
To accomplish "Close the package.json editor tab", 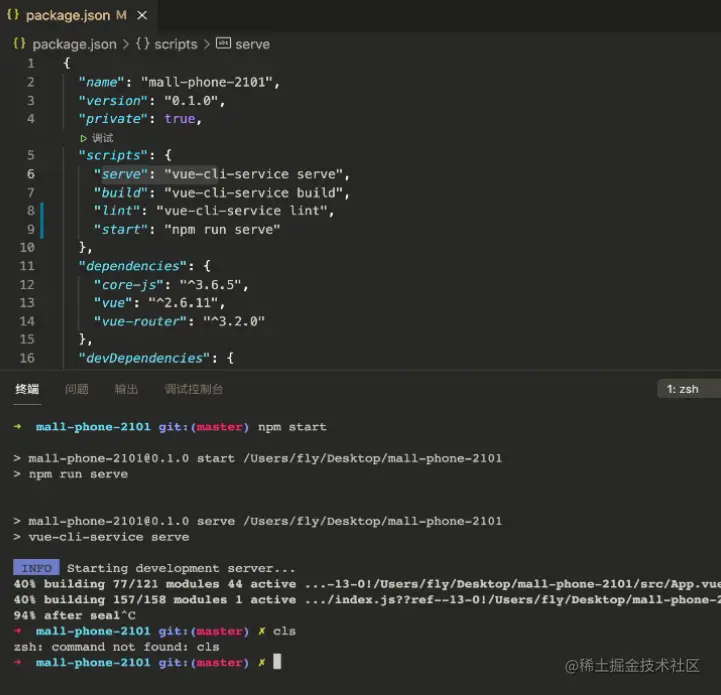I will click(x=142, y=16).
